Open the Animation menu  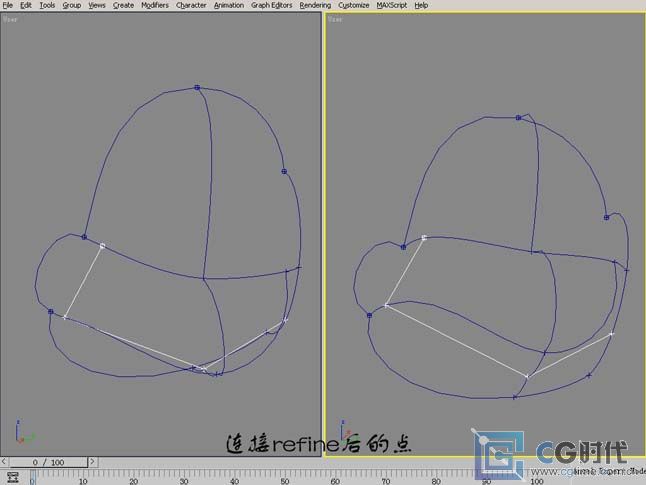pyautogui.click(x=229, y=5)
